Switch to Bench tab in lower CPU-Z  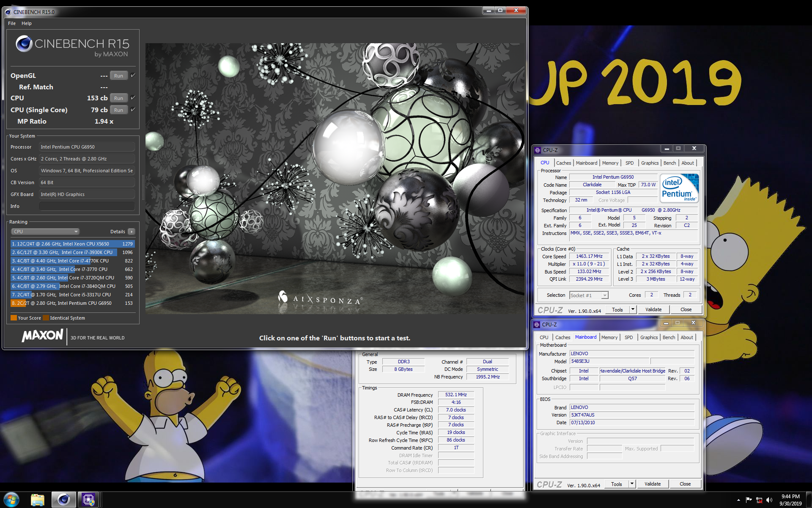pos(669,337)
